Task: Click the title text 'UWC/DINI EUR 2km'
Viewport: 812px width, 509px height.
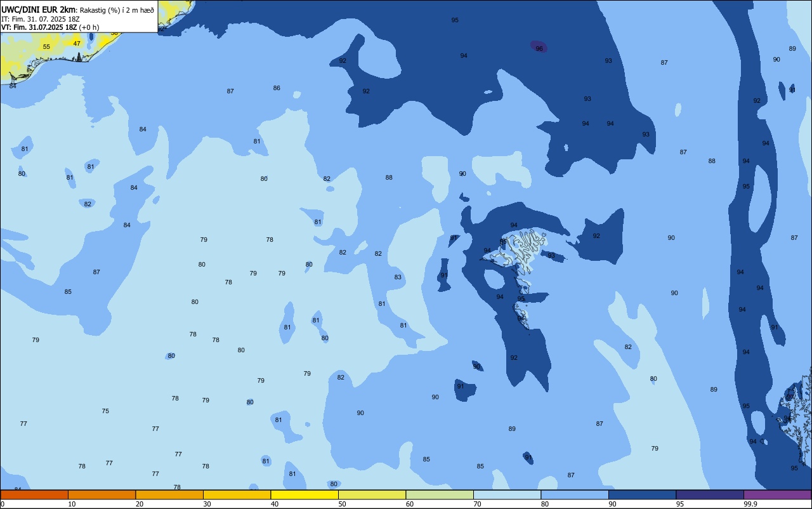Action: pos(38,10)
